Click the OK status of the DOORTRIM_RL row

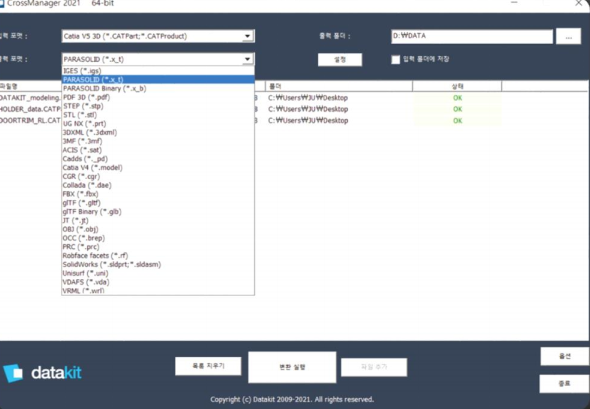click(x=457, y=121)
